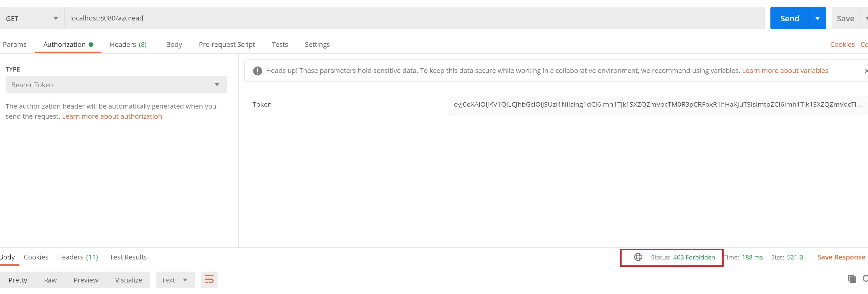Click the green modified indicator on Authorization tab
This screenshot has width=868, height=294.
[91, 44]
